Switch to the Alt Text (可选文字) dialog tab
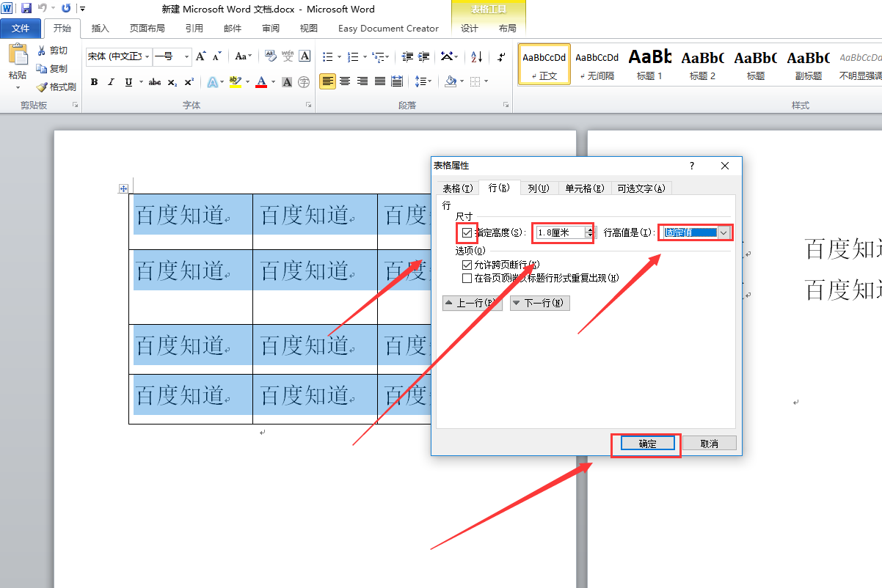 click(x=641, y=188)
